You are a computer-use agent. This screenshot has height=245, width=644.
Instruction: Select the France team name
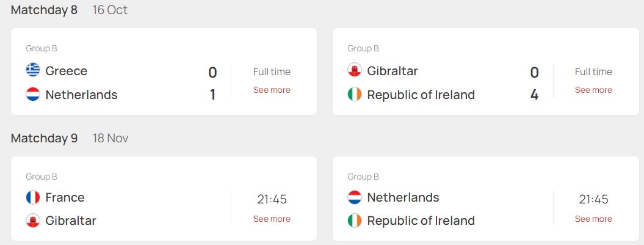(x=65, y=197)
